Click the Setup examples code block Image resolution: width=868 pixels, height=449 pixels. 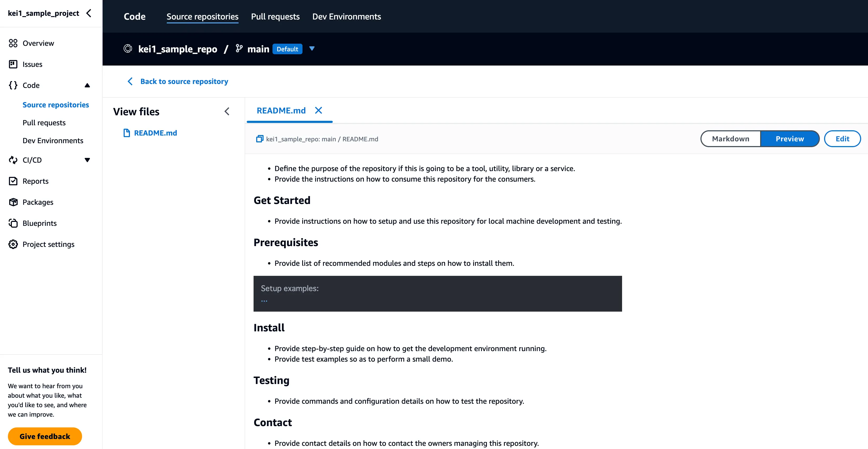438,294
